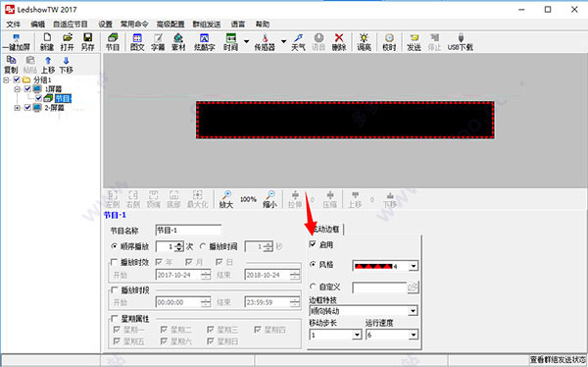Open the 边框特技 顺向转动 dropdown
588x367 pixels.
(363, 311)
